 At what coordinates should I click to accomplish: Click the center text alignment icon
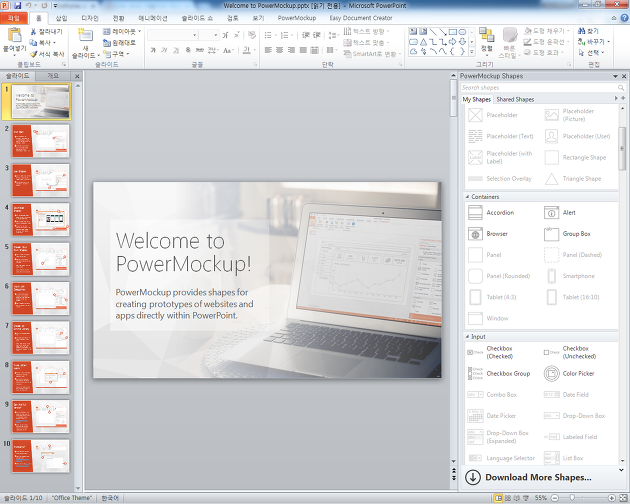[x=280, y=50]
